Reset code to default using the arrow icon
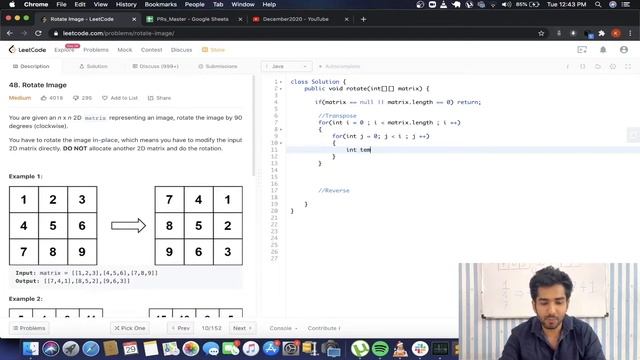The image size is (640, 360). coord(598,66)
